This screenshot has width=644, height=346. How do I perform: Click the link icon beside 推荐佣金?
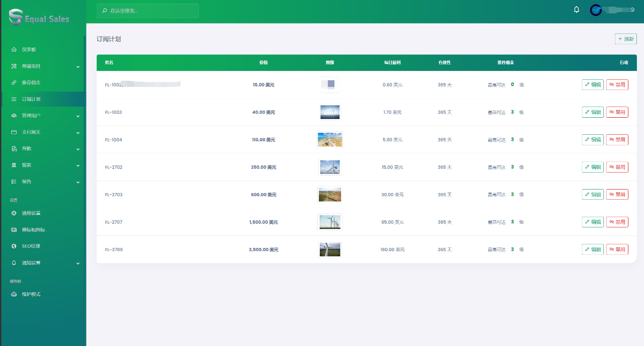click(14, 82)
